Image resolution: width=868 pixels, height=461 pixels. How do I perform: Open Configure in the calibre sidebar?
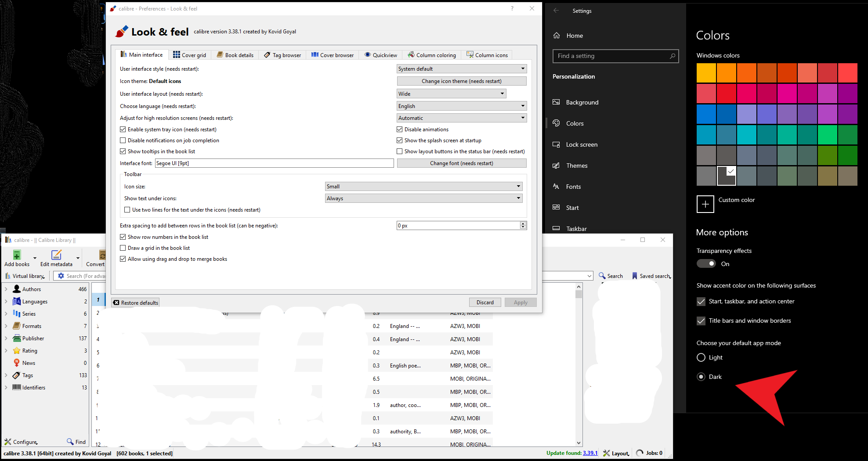click(x=21, y=442)
